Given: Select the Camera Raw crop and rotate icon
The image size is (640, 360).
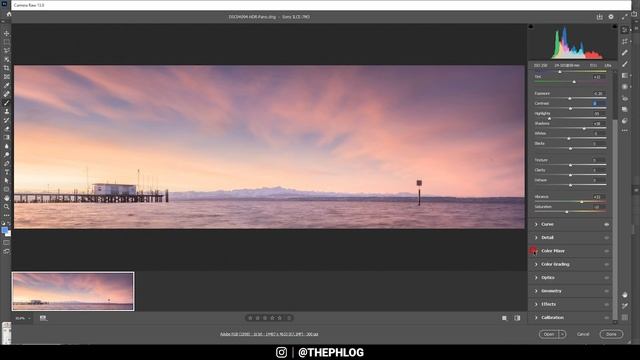Looking at the screenshot, I should [624, 41].
